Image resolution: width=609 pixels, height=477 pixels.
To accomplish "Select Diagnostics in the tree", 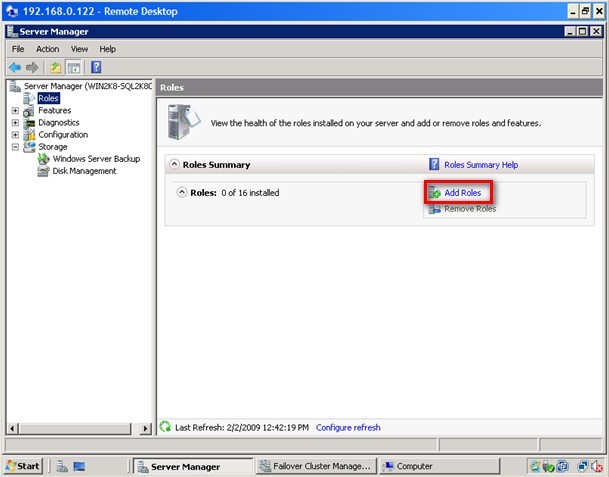I will pos(59,123).
